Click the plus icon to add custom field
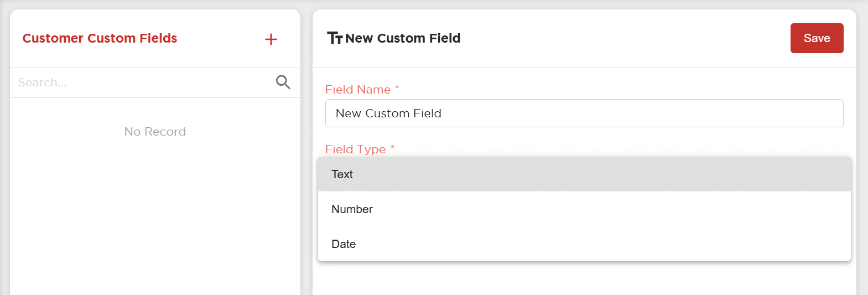868x295 pixels. (x=271, y=39)
